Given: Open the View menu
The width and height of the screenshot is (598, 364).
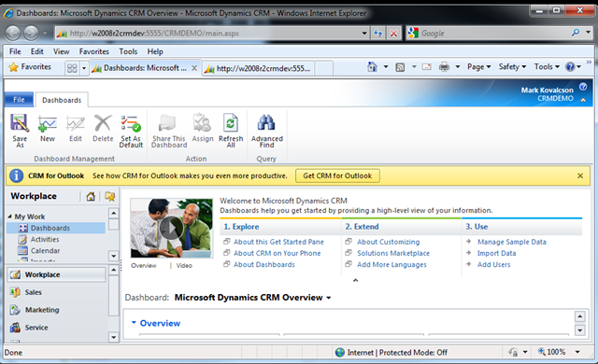Looking at the screenshot, I should pos(61,51).
